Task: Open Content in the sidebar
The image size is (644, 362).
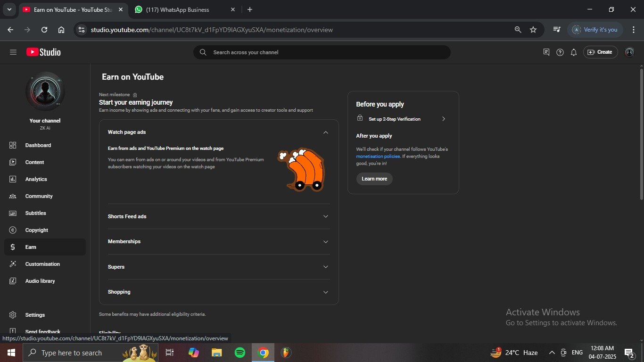Action: click(x=45, y=162)
